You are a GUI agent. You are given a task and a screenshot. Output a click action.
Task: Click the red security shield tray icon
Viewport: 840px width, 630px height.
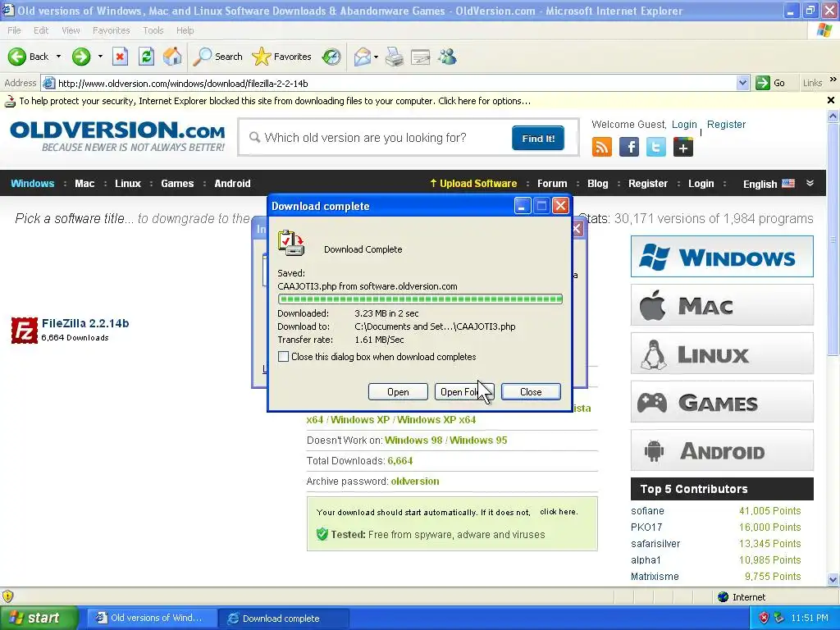764,619
